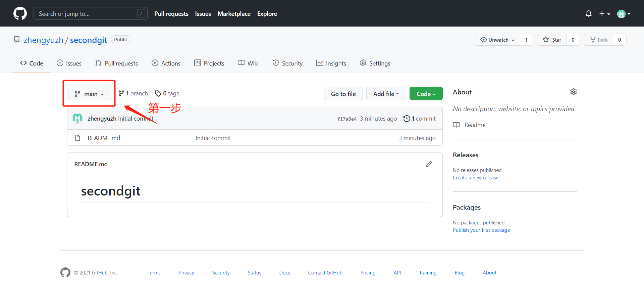Viewport: 644px width, 303px height.
Task: Expand the Add file dropdown
Action: 386,94
